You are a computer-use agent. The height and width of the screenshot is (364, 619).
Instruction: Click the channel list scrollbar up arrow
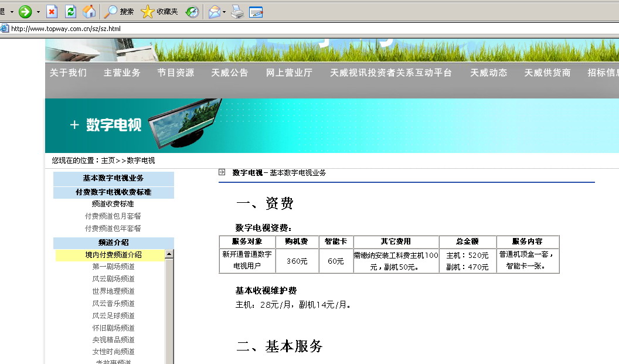point(169,254)
